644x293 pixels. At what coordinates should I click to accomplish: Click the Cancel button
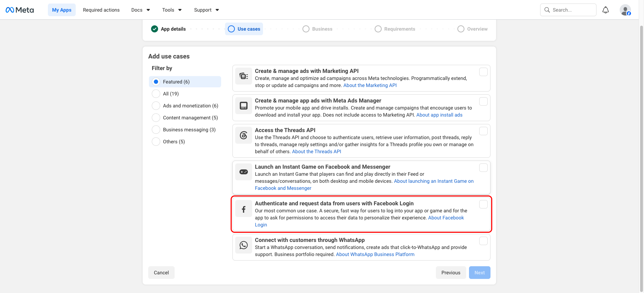[161, 273]
